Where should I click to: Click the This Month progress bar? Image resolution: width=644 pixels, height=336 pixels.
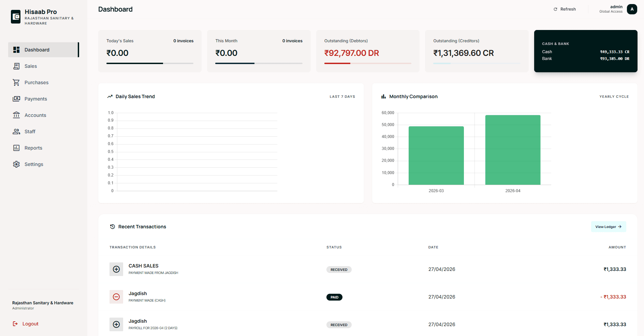(259, 63)
